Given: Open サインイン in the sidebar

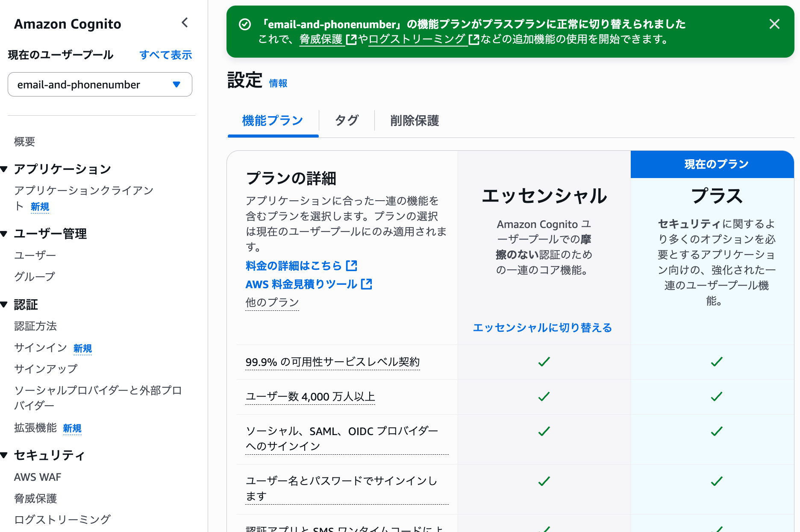Looking at the screenshot, I should coord(41,348).
